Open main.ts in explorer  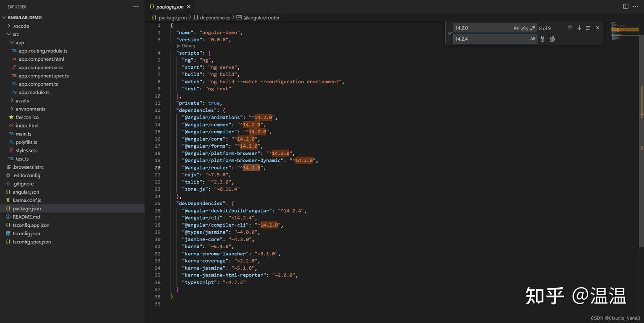[x=72, y=134]
